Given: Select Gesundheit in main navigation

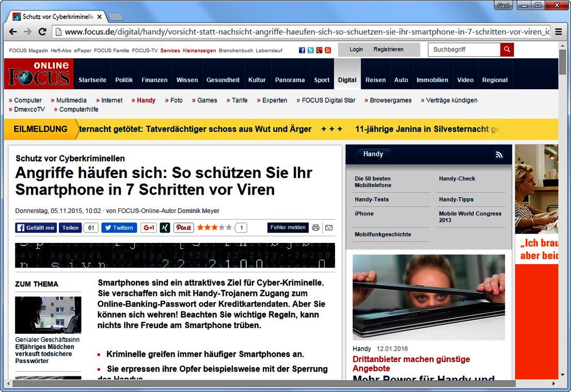Looking at the screenshot, I should coord(223,80).
